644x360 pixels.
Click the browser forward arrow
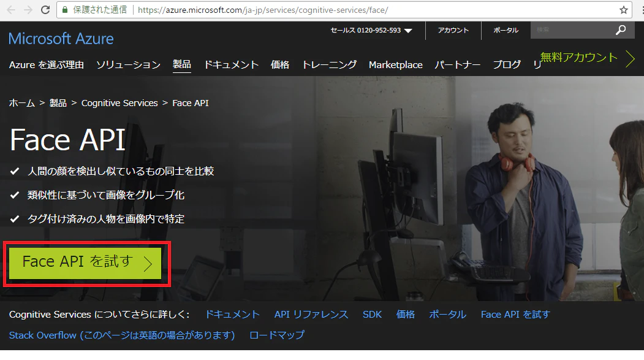[28, 10]
